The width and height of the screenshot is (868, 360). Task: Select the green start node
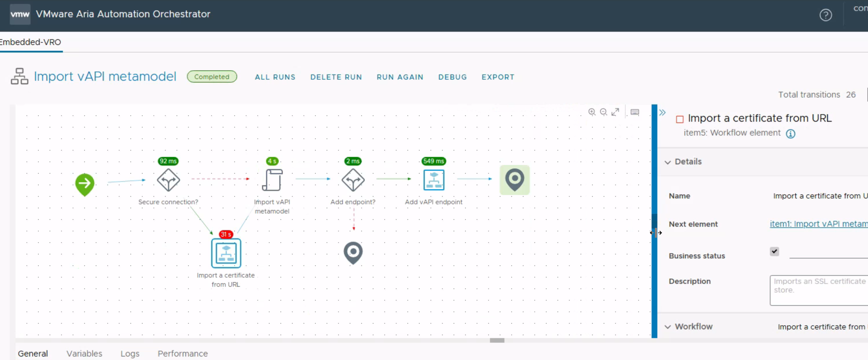[85, 184]
